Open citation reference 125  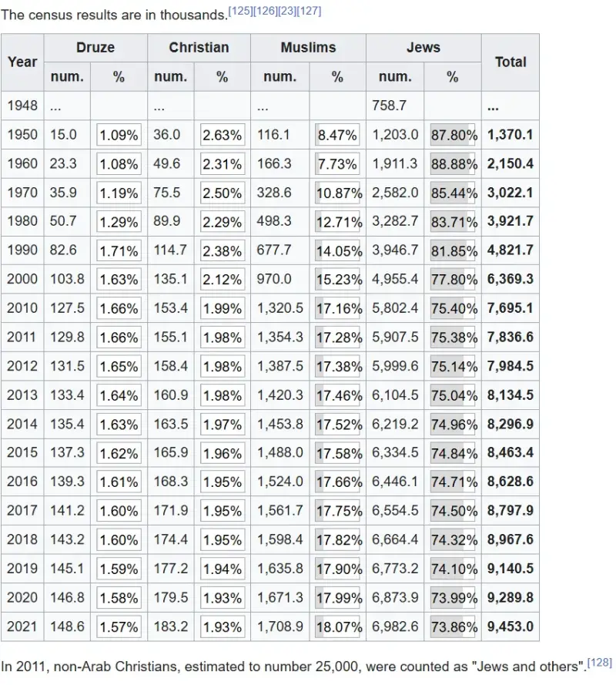coord(241,11)
